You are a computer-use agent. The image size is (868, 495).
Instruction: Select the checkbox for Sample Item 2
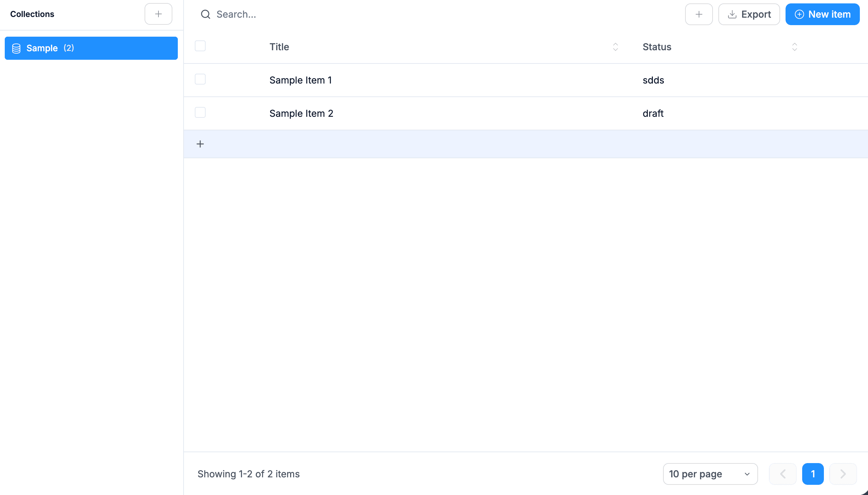pyautogui.click(x=200, y=112)
